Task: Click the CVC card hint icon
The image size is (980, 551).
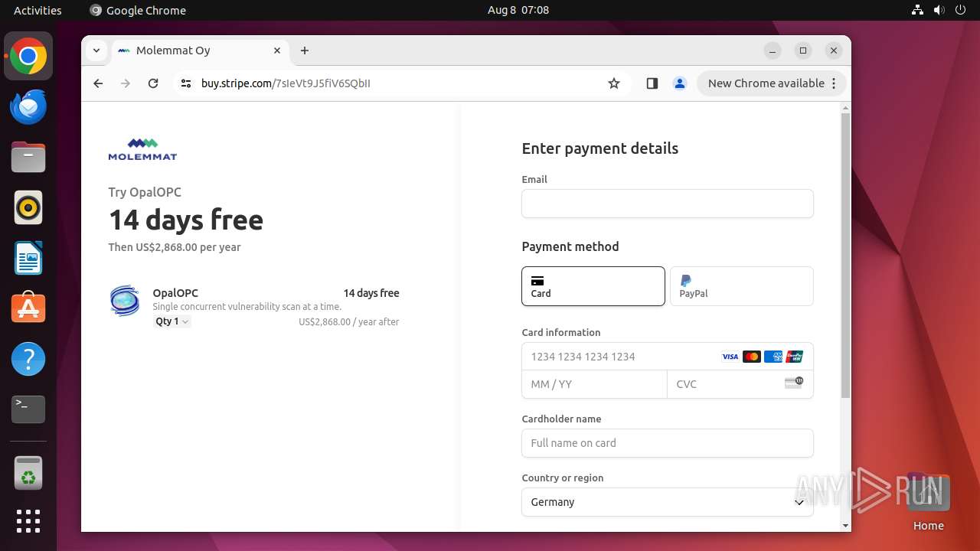Action: pos(794,382)
